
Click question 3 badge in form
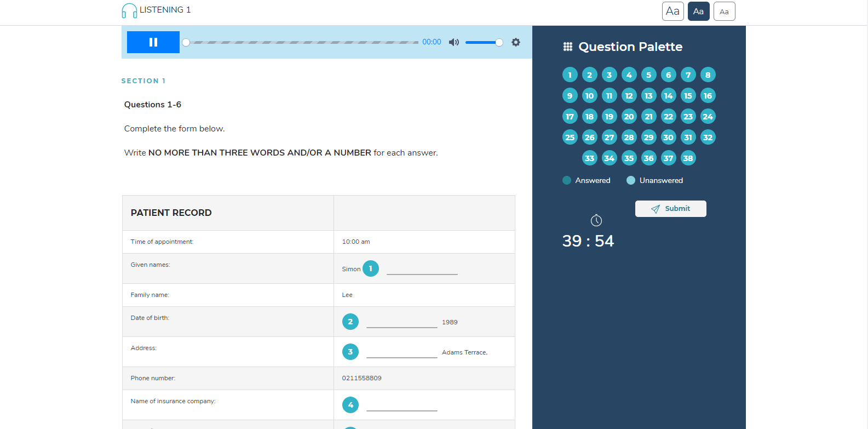[350, 352]
